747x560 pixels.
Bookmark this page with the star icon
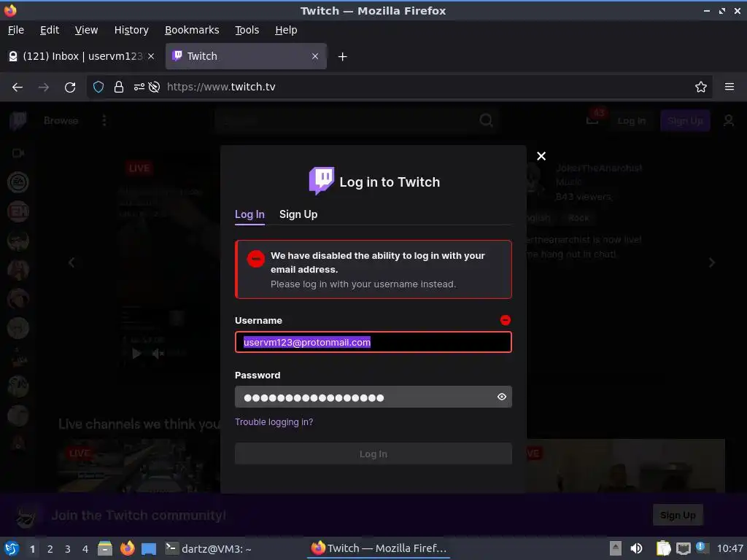point(701,87)
